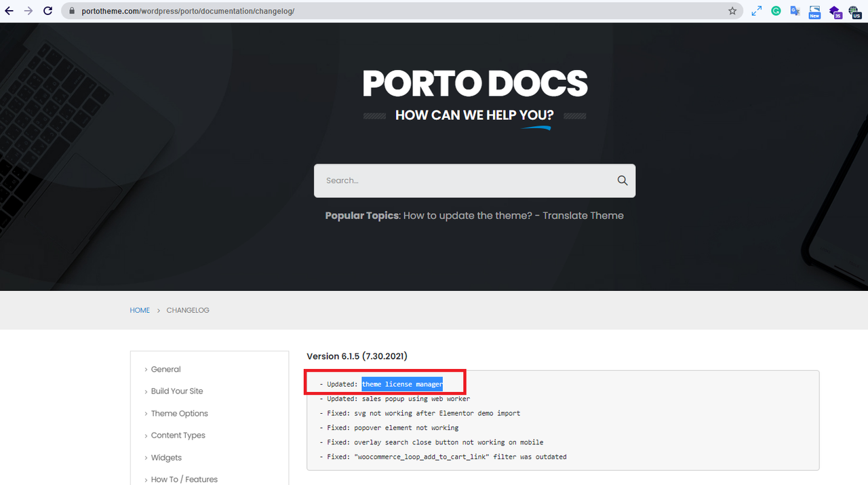Go to HOME breadcrumb
The height and width of the screenshot is (485, 868).
click(140, 310)
